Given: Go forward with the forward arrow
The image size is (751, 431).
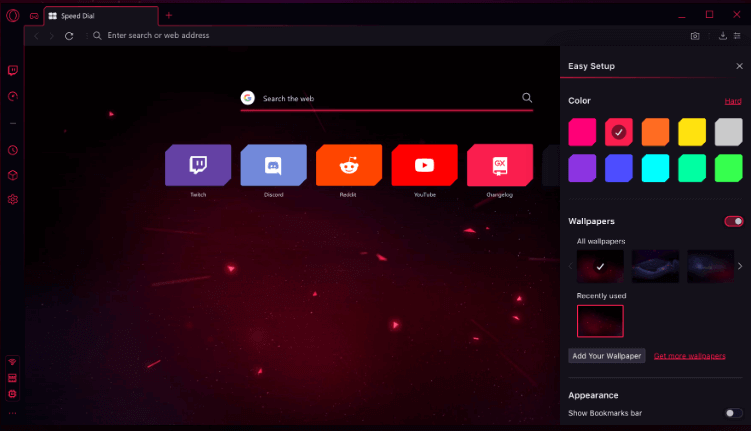Looking at the screenshot, I should click(52, 36).
